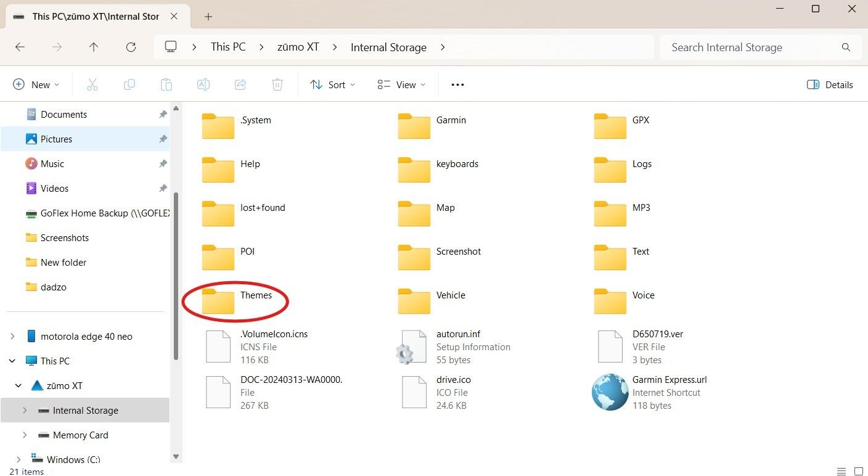
Task: Collapse the zūmo XT tree node
Action: point(18,386)
